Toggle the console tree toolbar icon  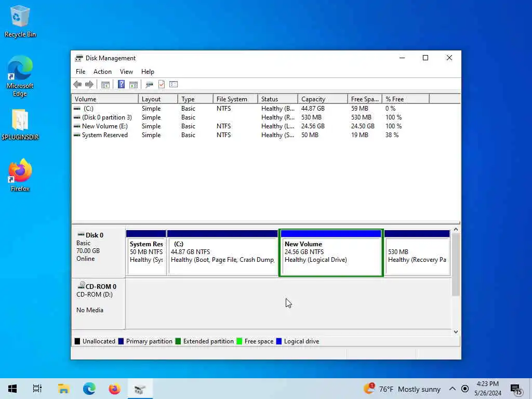point(105,85)
